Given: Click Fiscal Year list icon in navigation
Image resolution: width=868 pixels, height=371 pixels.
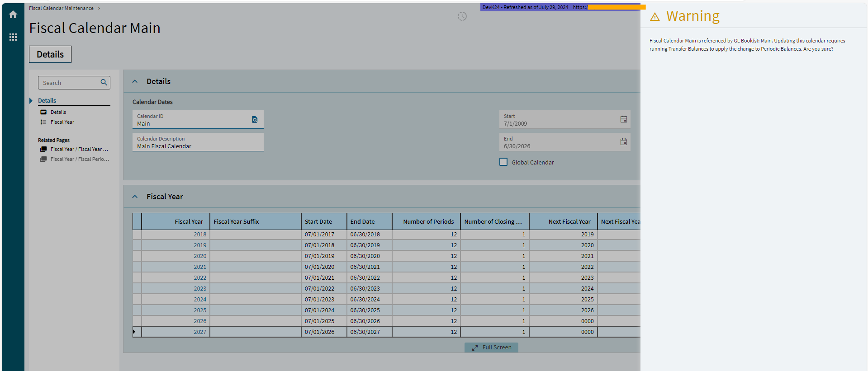Looking at the screenshot, I should (43, 122).
